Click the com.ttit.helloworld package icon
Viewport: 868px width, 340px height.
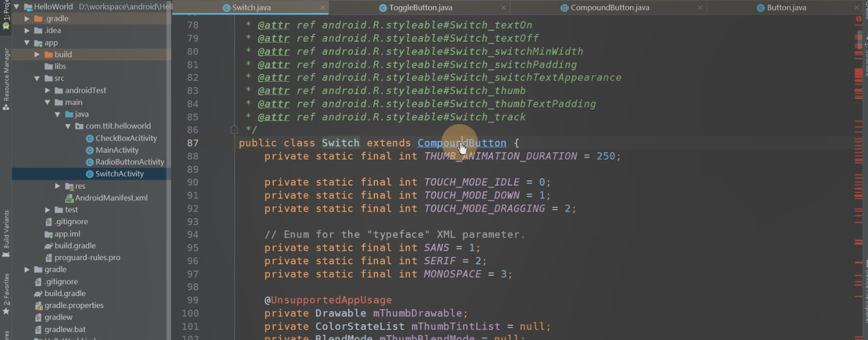pos(79,126)
